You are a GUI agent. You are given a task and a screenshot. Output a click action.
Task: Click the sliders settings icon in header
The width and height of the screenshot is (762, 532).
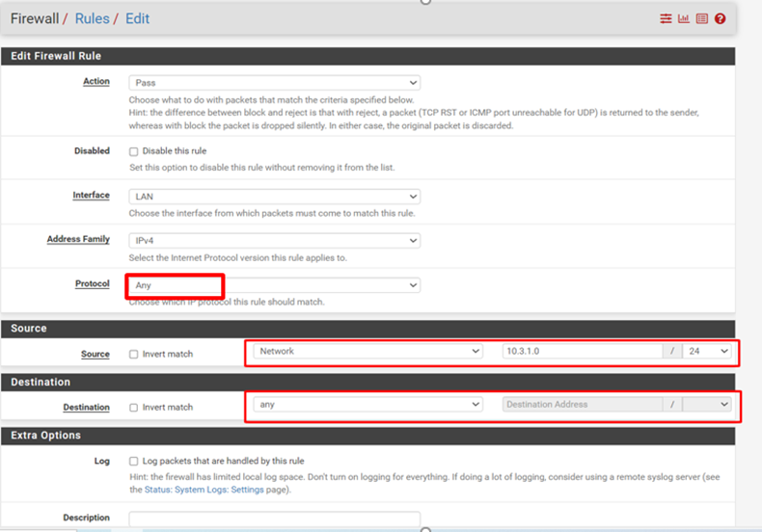(666, 18)
